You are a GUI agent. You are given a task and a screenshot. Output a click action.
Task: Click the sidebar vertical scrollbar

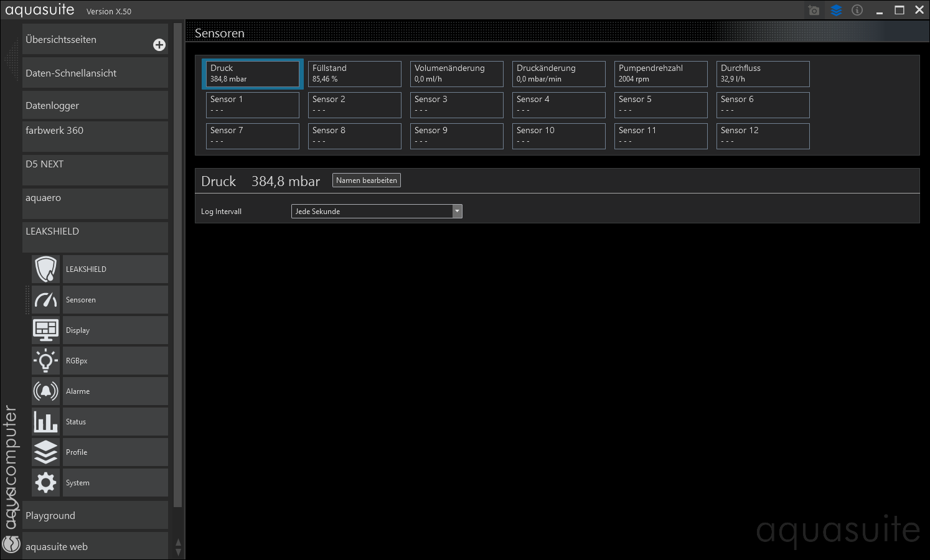click(x=178, y=266)
